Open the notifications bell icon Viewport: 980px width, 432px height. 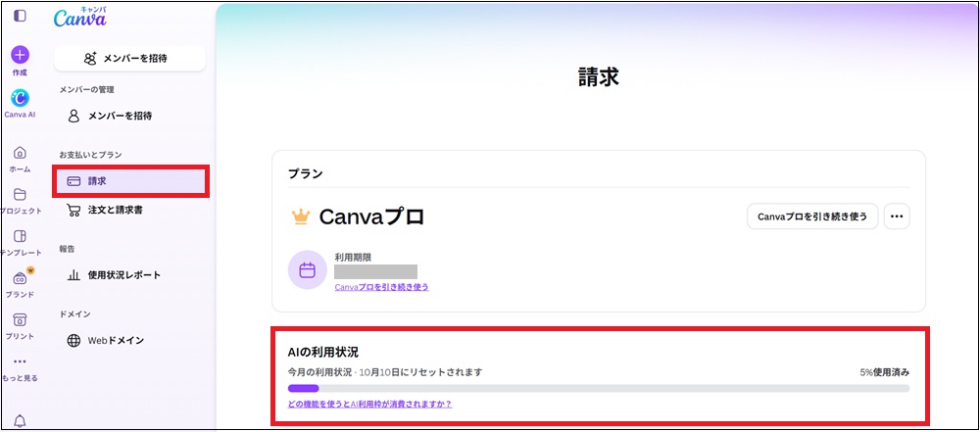[20, 420]
